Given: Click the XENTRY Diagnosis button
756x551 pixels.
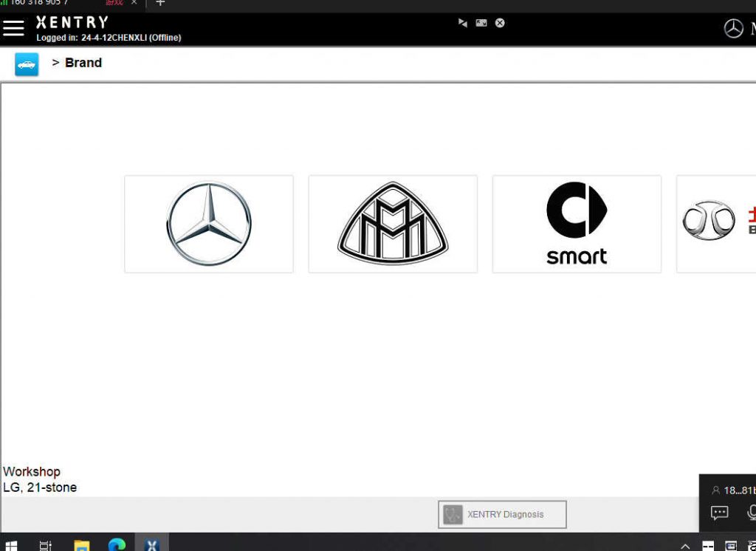Looking at the screenshot, I should [502, 515].
